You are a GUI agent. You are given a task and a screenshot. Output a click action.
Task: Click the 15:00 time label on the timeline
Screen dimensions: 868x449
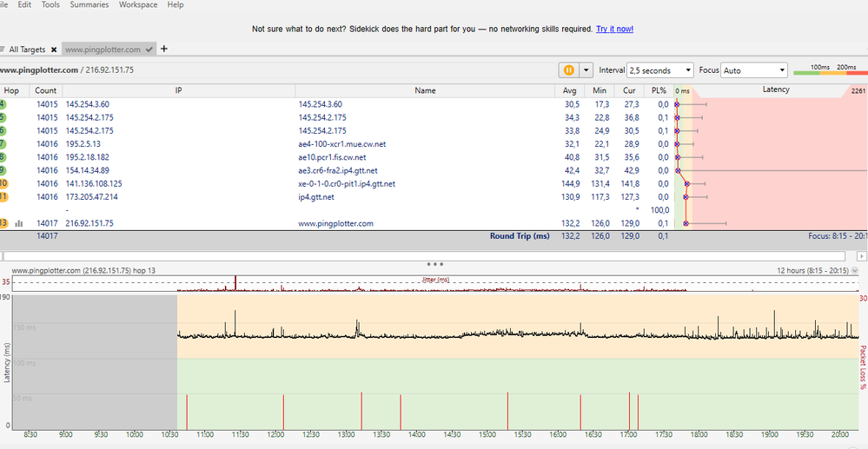click(x=487, y=435)
